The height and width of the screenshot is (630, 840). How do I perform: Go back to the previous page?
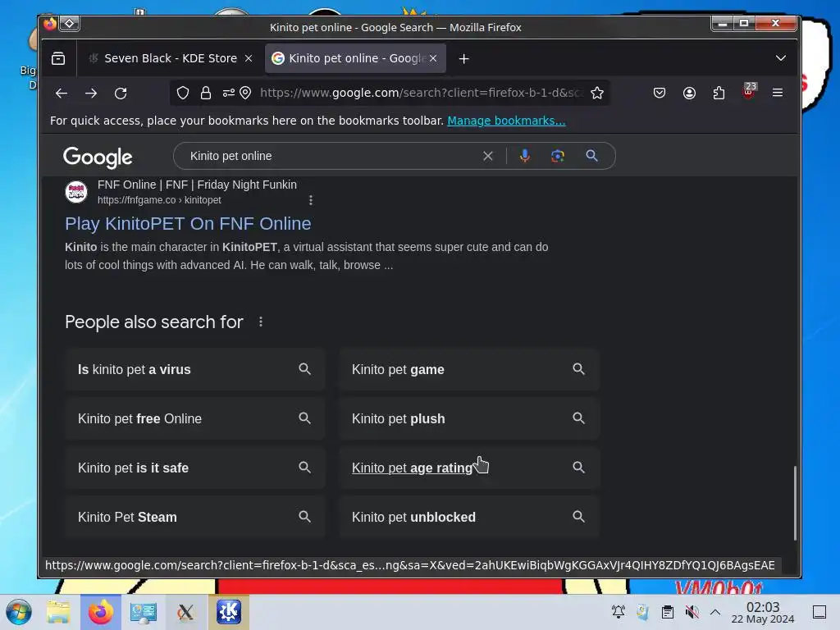(x=62, y=94)
